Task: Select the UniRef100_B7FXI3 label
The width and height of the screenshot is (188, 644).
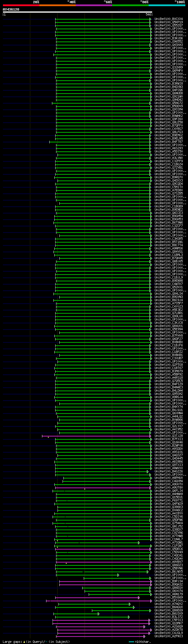Action: [169, 439]
